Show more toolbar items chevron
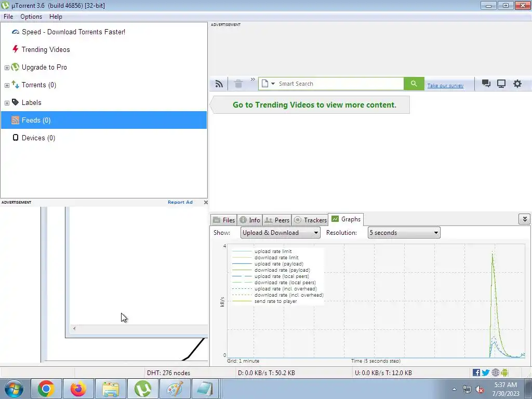The image size is (532, 399). [253, 79]
